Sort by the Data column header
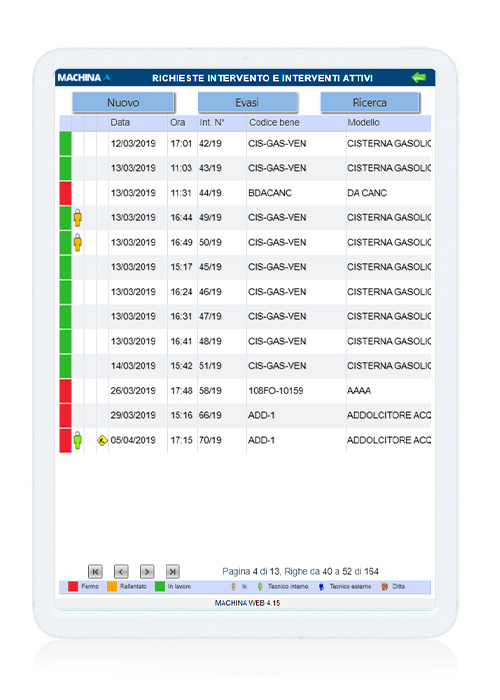 pyautogui.click(x=120, y=123)
